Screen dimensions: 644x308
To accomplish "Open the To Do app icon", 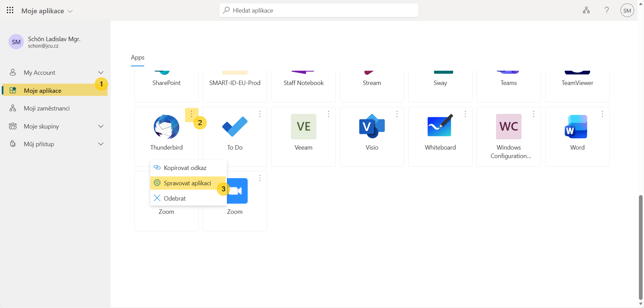I will coord(235,127).
